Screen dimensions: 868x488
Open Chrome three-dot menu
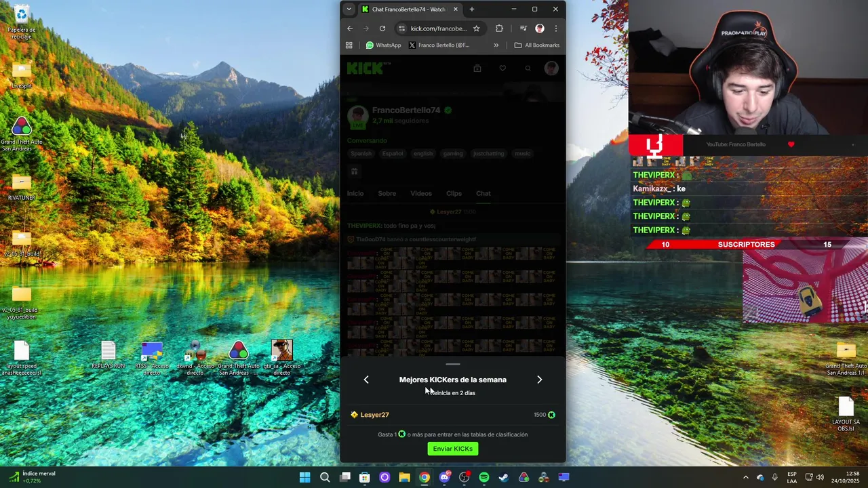555,28
